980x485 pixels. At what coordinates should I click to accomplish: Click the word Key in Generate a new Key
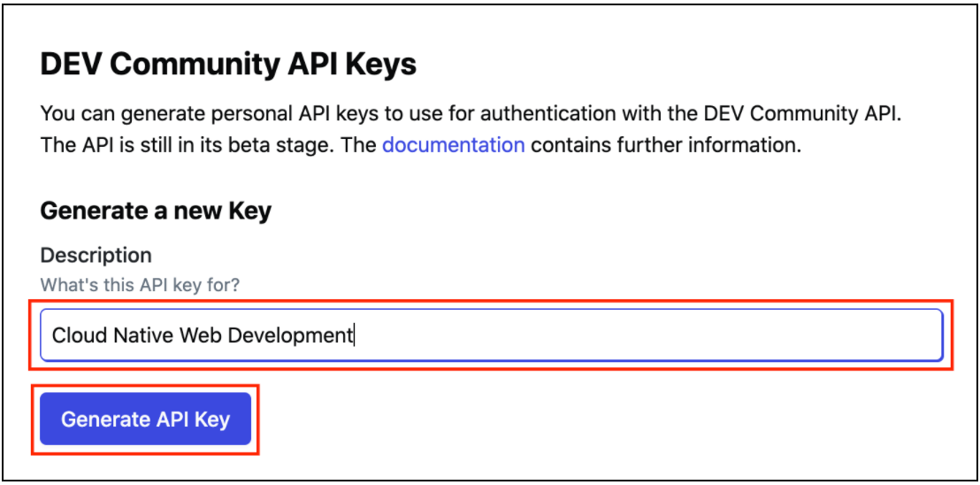point(251,212)
